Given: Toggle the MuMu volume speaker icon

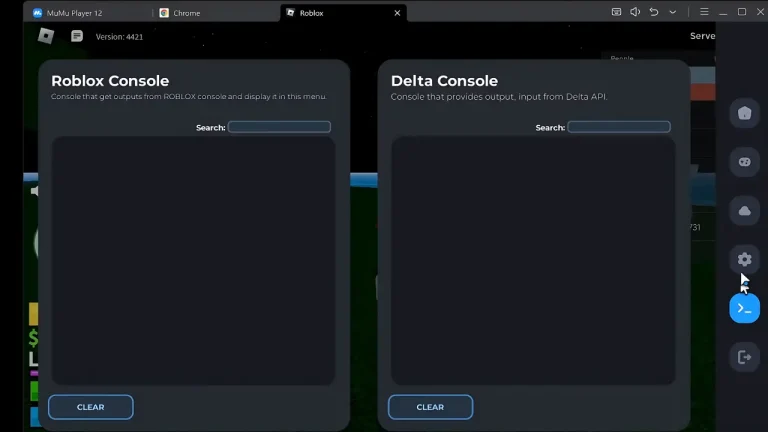Looking at the screenshot, I should 635,12.
